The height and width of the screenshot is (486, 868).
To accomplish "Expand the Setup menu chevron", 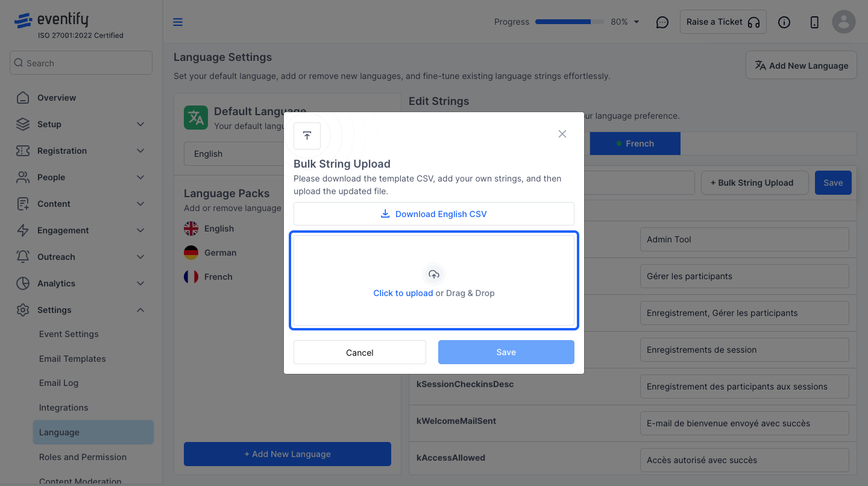I will pos(140,124).
